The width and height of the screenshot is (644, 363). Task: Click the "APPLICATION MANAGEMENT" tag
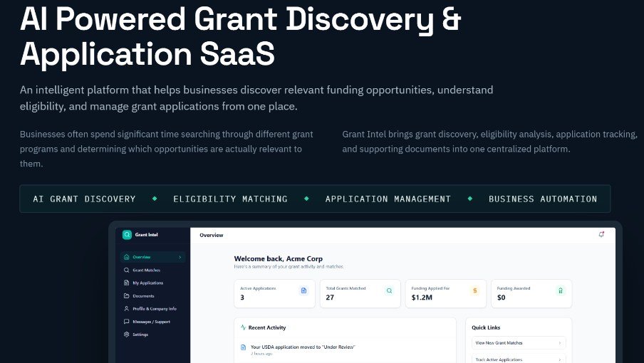(x=388, y=199)
